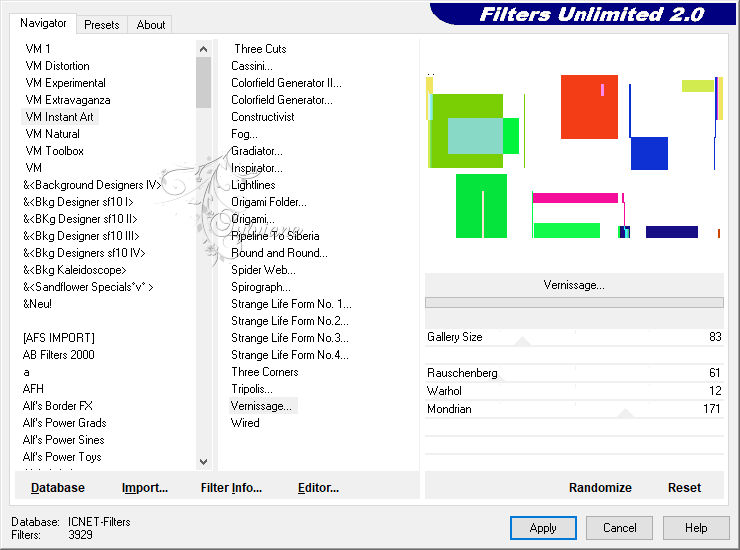This screenshot has width=740, height=550.
Task: Cancel the filter dialog
Action: tap(620, 528)
